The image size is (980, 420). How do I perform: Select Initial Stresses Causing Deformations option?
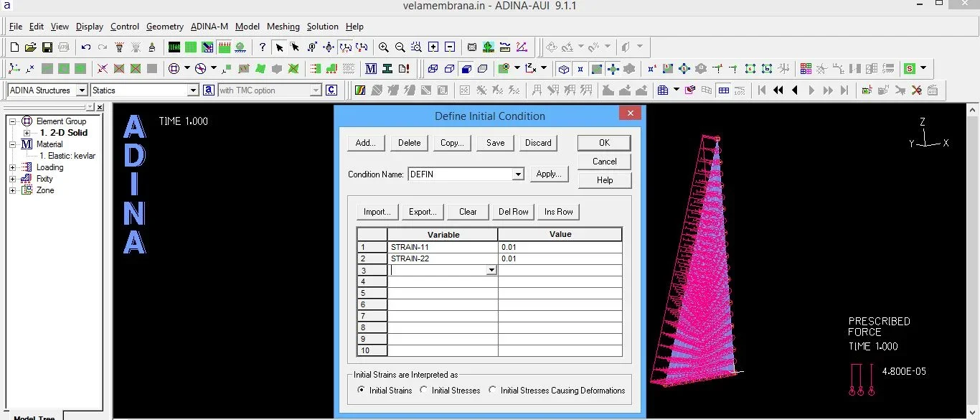tap(492, 391)
